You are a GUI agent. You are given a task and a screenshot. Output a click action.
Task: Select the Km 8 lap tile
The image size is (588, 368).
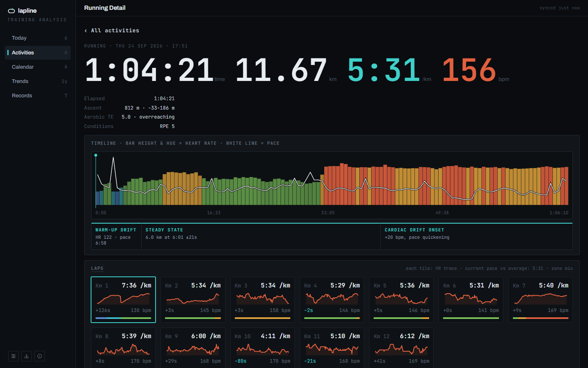pos(123,348)
